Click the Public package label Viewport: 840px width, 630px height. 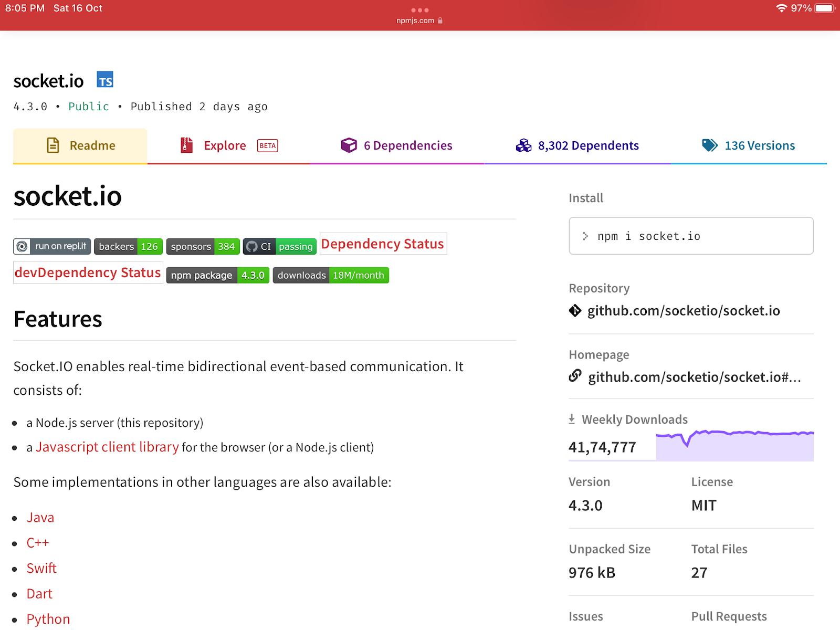[x=89, y=107]
